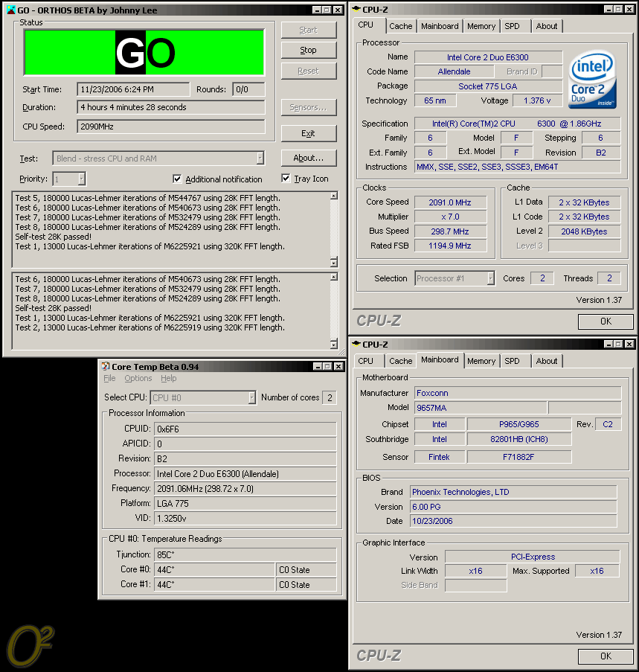Switch to Cache tab in top CPU-Z window
This screenshot has height=672, width=639.
point(400,26)
